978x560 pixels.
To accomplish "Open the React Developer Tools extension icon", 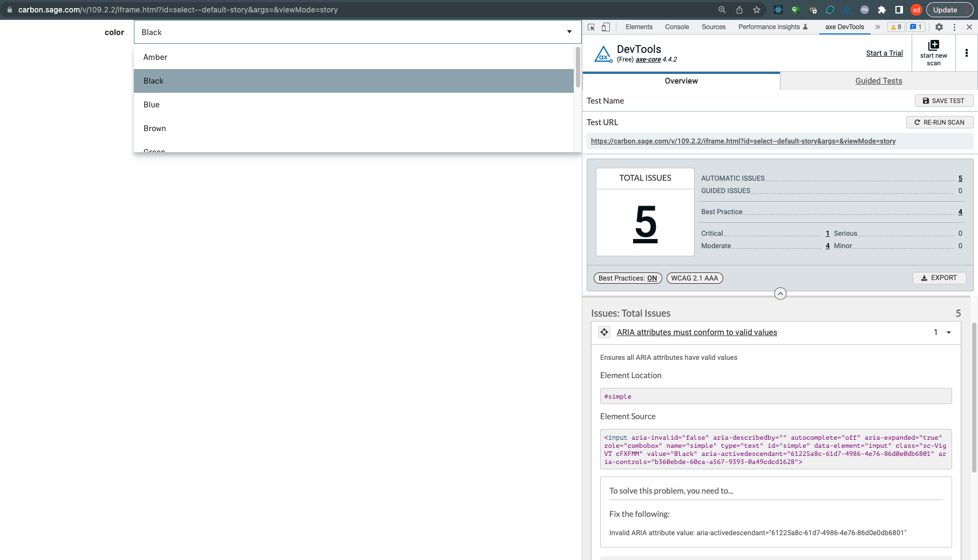I will 778,10.
